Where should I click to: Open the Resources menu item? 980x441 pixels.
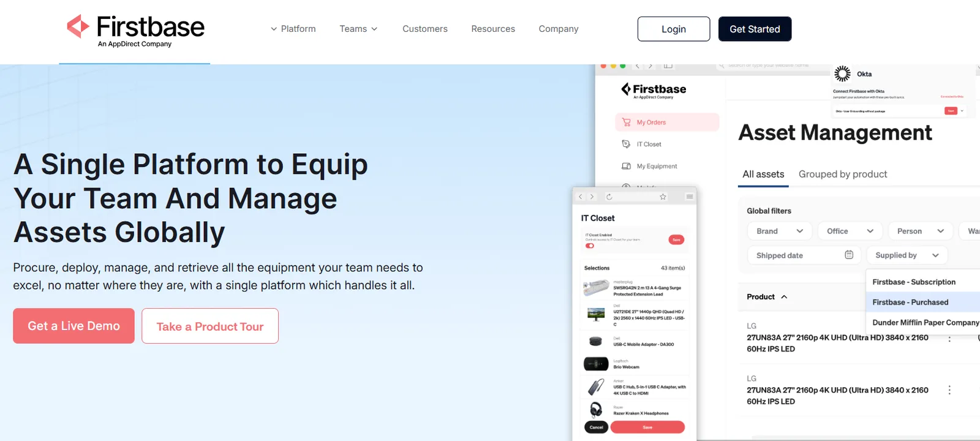(493, 29)
